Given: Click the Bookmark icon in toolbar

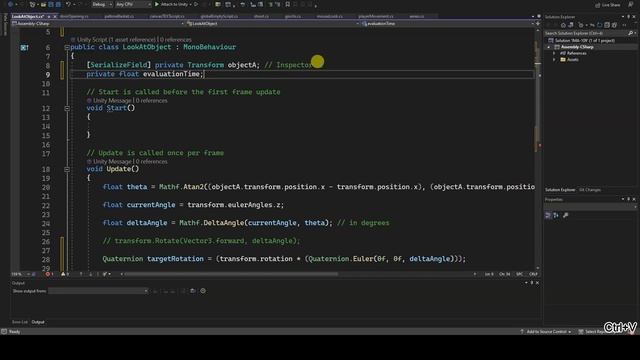Looking at the screenshot, I should coord(288,4).
